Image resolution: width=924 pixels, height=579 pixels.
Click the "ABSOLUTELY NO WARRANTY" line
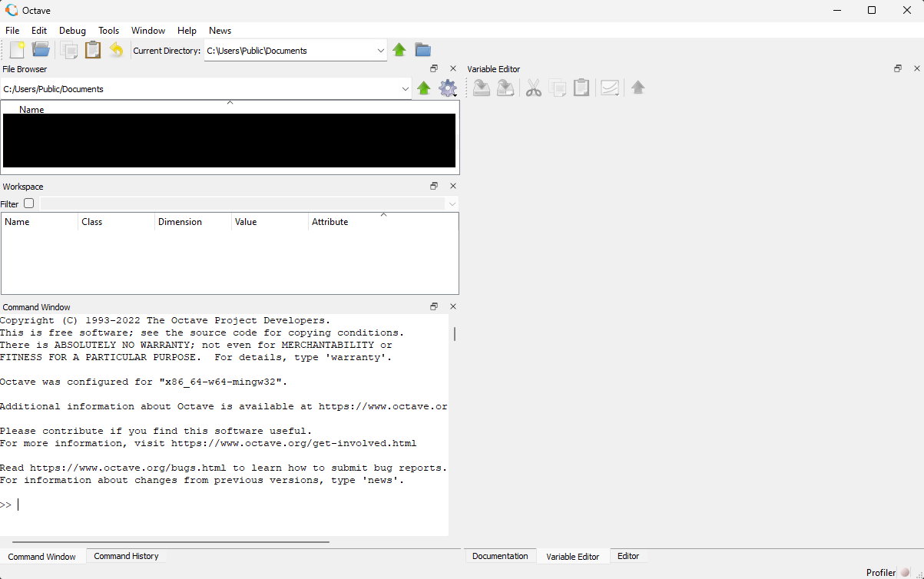[x=196, y=345]
